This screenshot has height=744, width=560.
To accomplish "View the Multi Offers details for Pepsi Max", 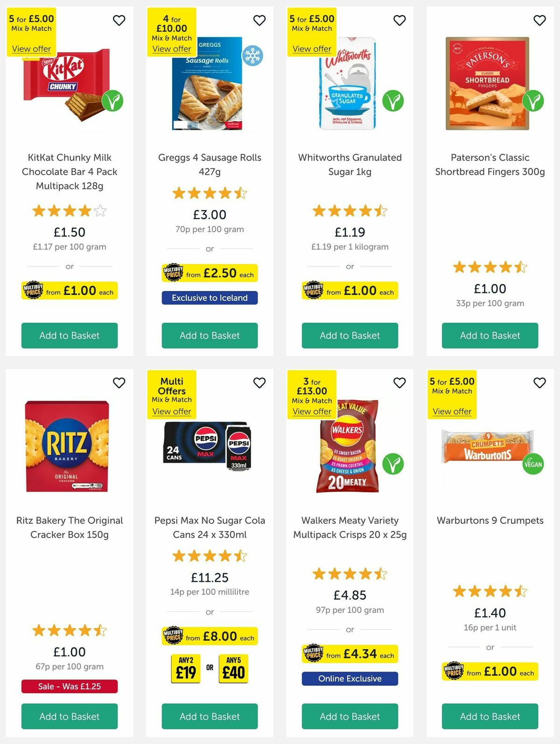I will (x=172, y=411).
